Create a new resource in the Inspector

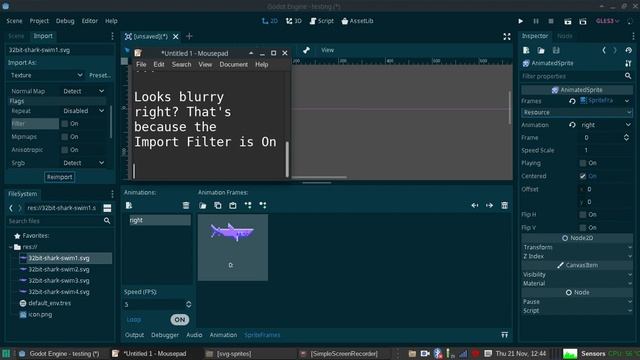(x=526, y=50)
